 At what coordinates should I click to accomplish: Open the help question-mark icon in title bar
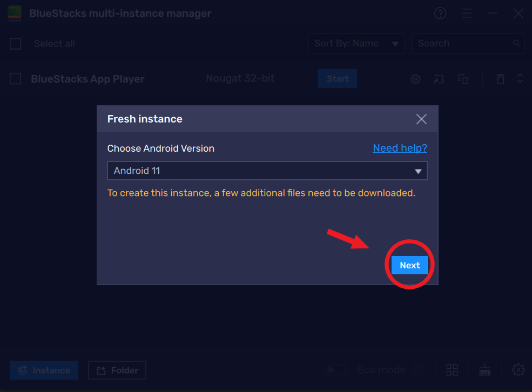click(x=440, y=13)
